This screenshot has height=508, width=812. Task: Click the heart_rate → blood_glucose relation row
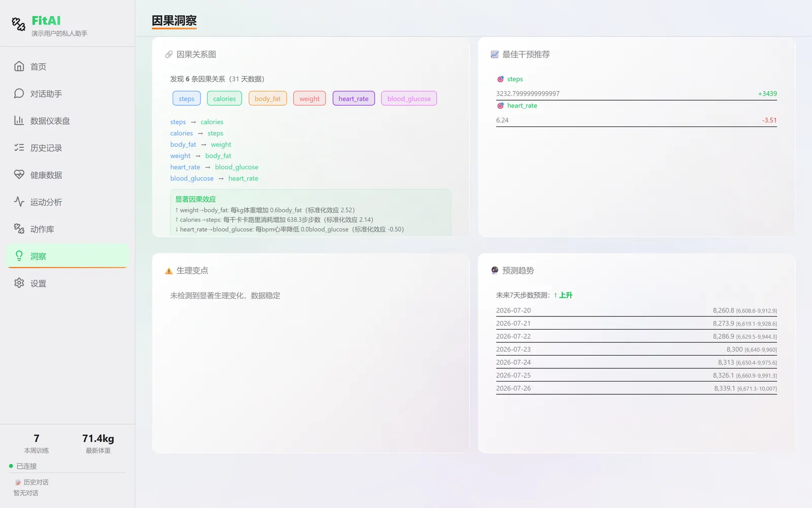214,167
